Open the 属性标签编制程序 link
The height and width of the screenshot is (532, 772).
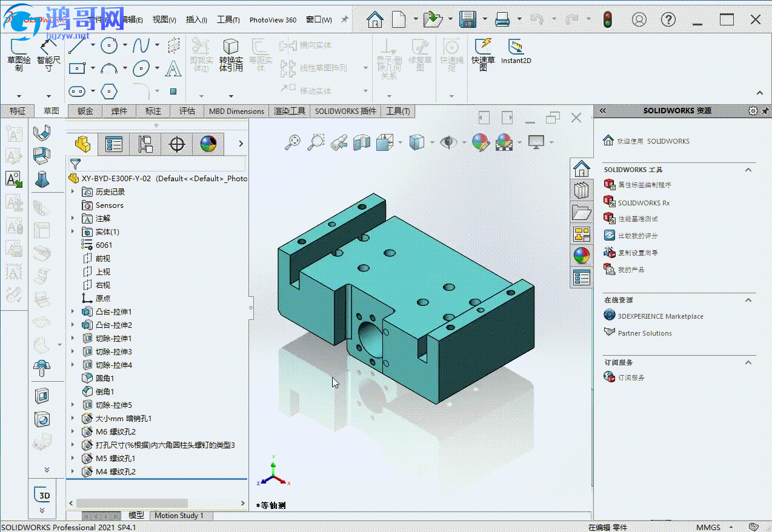[x=644, y=185]
